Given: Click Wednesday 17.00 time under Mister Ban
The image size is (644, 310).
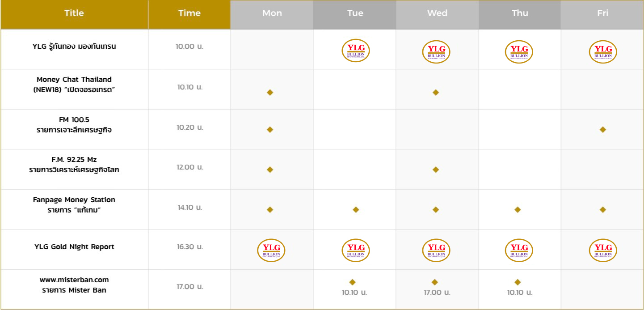Looking at the screenshot, I should [437, 293].
